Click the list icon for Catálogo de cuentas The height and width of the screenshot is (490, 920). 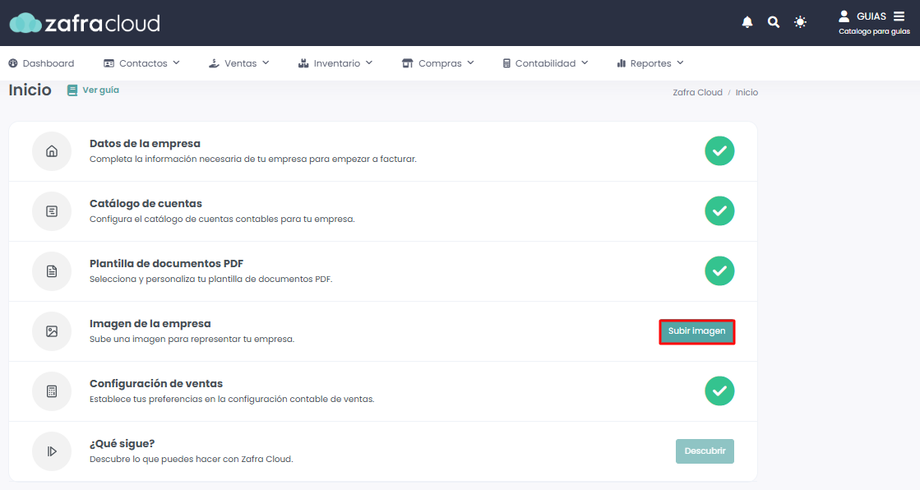(x=52, y=211)
